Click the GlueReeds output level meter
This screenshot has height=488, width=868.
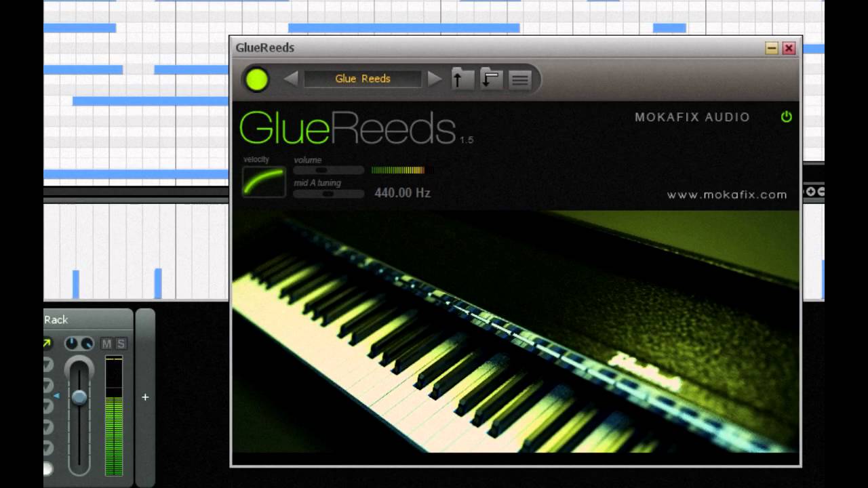click(x=403, y=170)
